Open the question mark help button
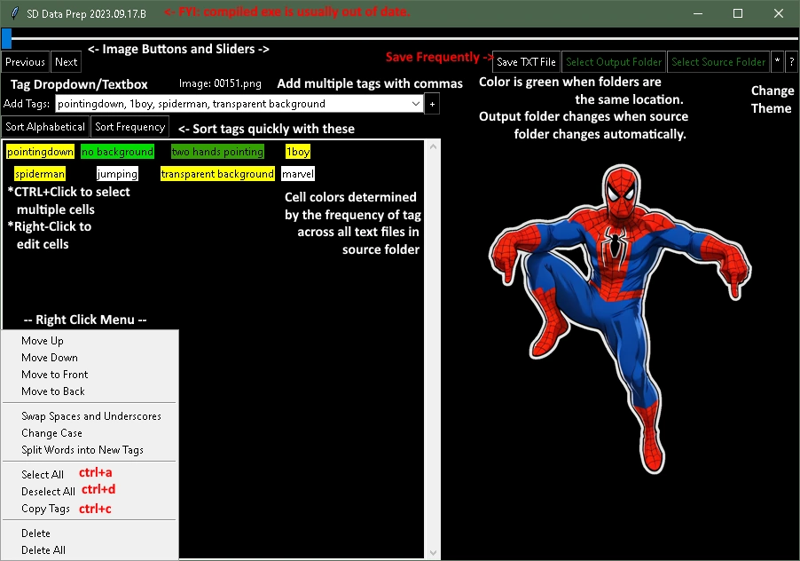The image size is (800, 561). [791, 62]
